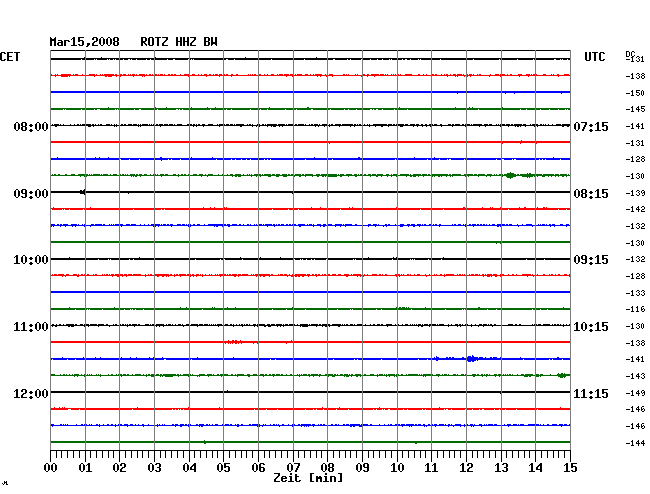Click the 11:00 CET time label
This screenshot has height=494, width=650.
[x=31, y=327]
